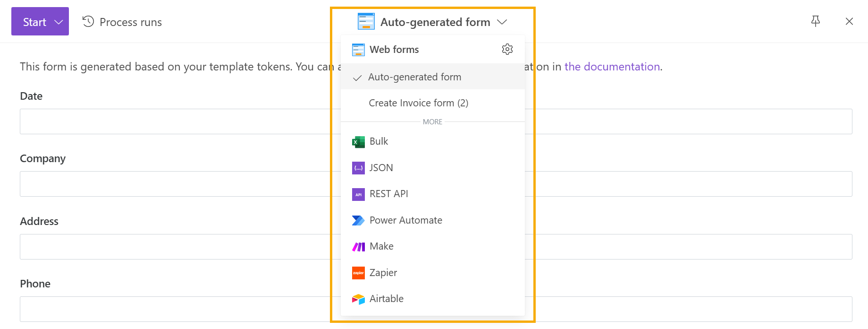The image size is (868, 329).
Task: Select Create Invoice form (2)
Action: [x=433, y=103]
